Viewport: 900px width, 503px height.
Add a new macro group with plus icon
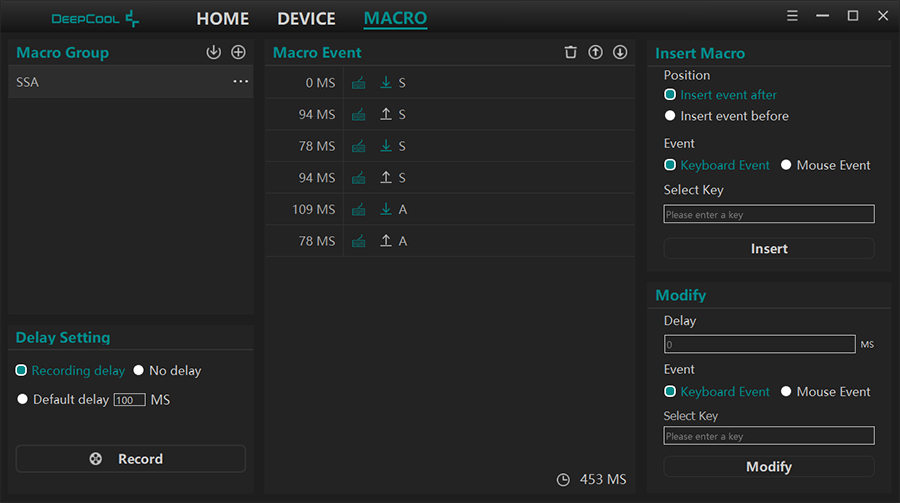(x=238, y=52)
